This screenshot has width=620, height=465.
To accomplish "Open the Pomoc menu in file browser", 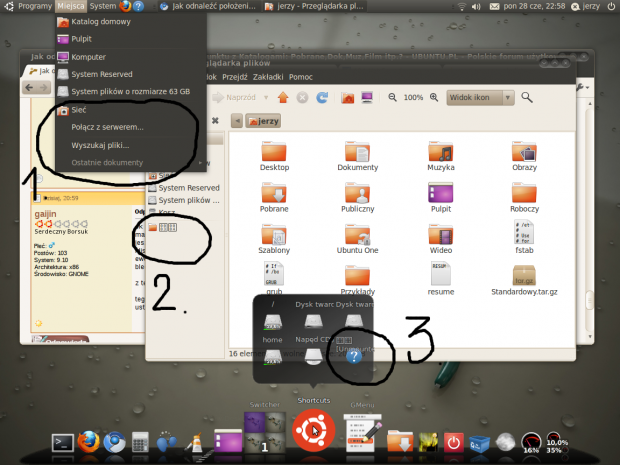I will (x=301, y=77).
